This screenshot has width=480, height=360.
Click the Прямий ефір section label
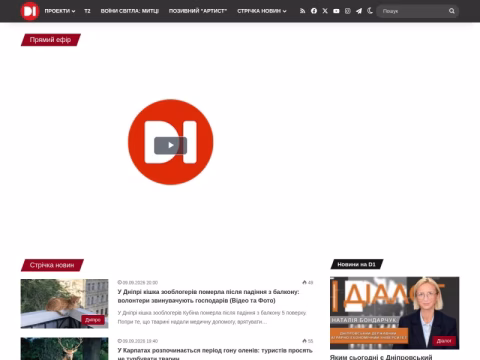[51, 40]
